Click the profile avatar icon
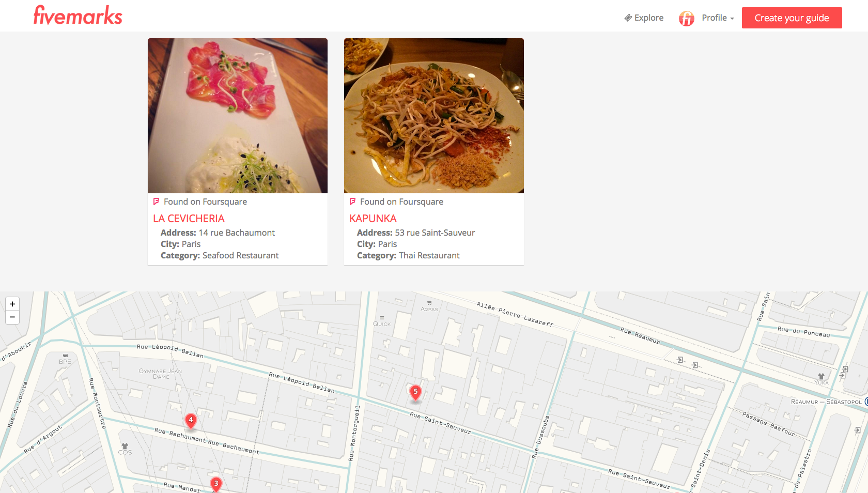868x493 pixels. 687,18
